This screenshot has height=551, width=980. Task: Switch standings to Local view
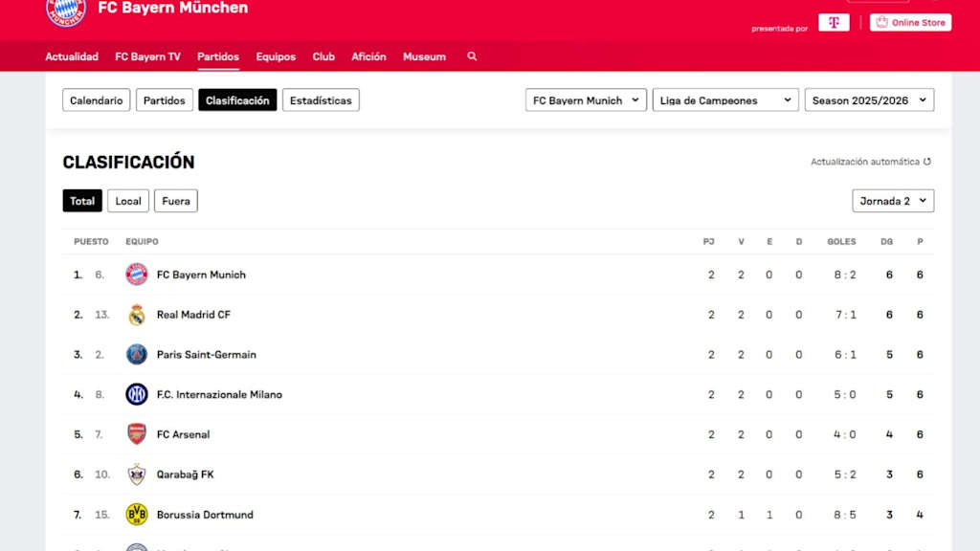click(x=128, y=201)
